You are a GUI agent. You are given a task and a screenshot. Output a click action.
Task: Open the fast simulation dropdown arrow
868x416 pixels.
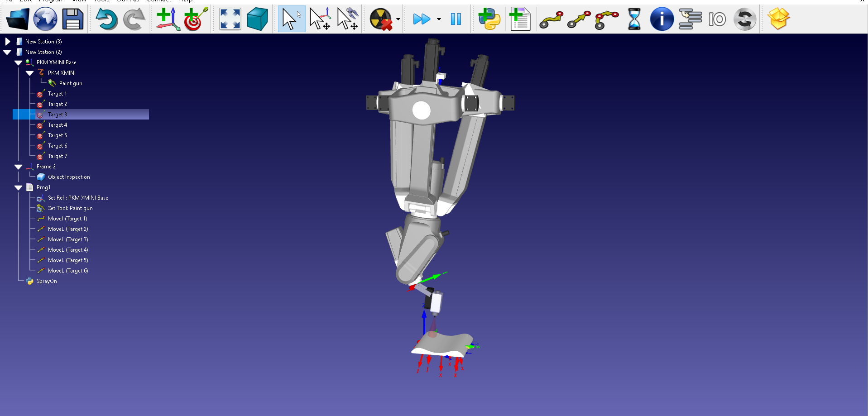click(x=438, y=19)
